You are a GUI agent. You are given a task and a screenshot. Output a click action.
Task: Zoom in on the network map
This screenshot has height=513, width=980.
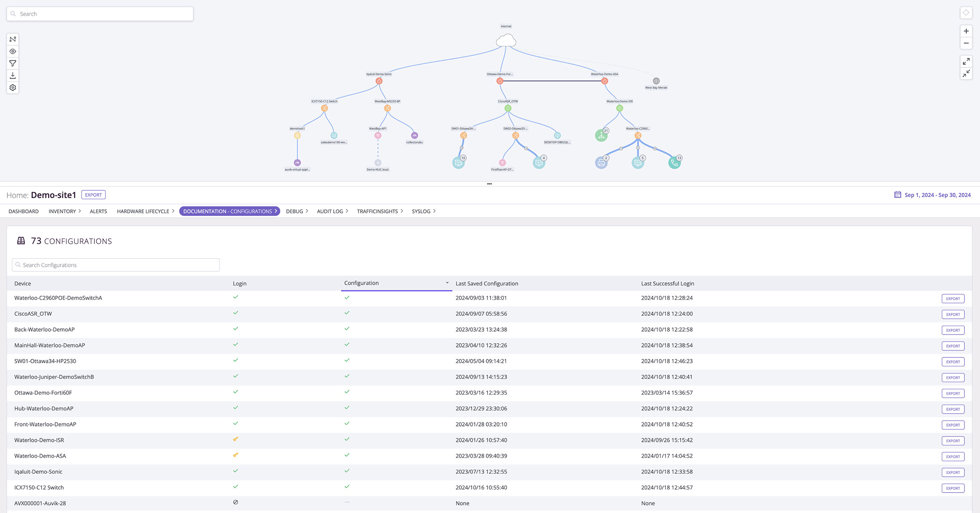966,31
